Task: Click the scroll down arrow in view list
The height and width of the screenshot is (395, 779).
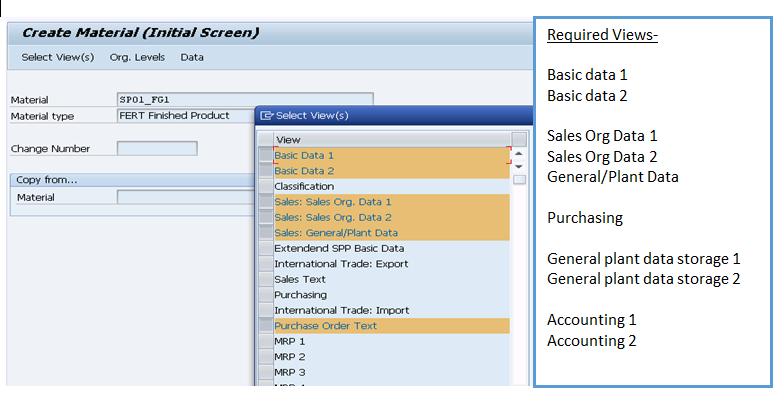Action: pyautogui.click(x=519, y=166)
